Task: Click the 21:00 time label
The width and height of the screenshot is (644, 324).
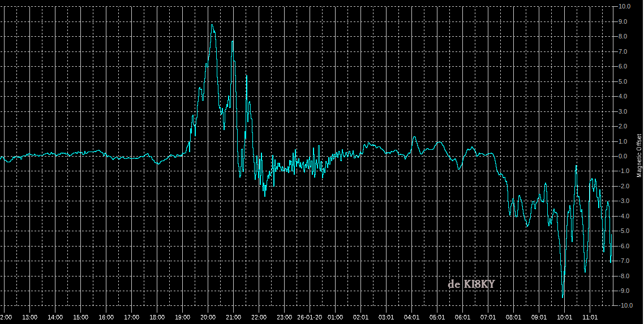Action: coord(233,317)
